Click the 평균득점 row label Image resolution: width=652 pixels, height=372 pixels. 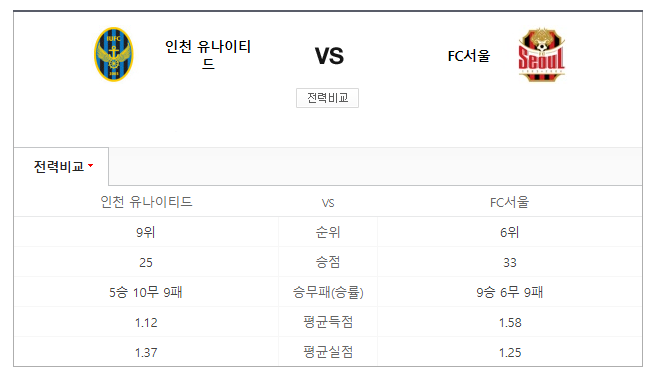tap(328, 322)
